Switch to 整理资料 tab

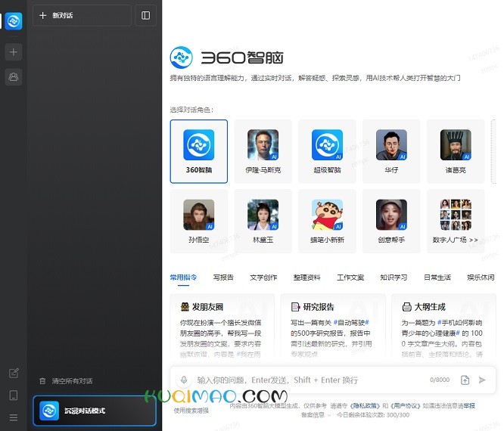[x=307, y=278]
